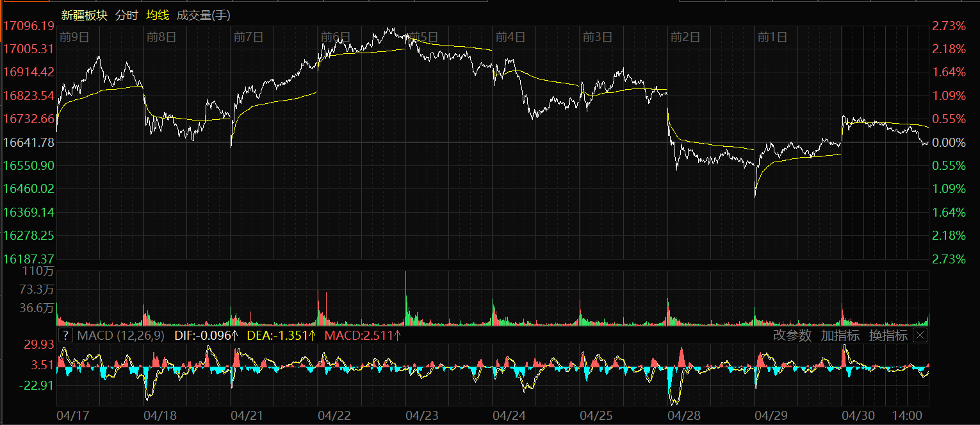This screenshot has height=425, width=980.
Task: Select the 前4日 day marker
Action: tap(510, 37)
